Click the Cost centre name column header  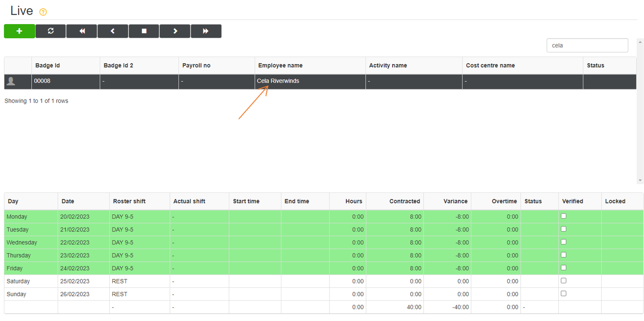[x=490, y=65]
